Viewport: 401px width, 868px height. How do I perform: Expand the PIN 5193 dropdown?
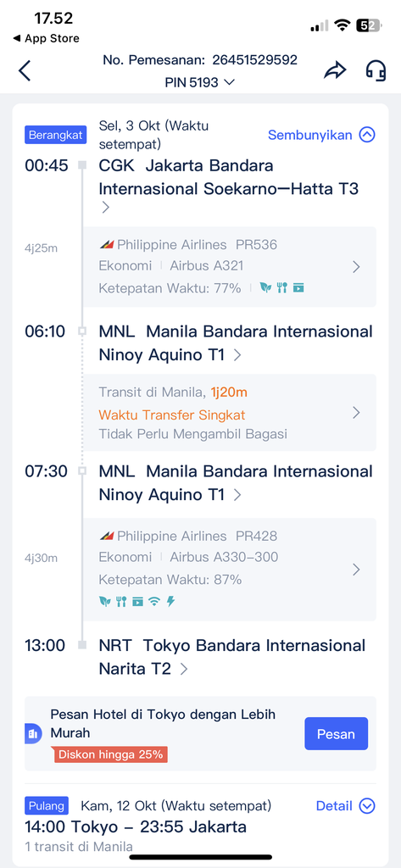[x=200, y=82]
